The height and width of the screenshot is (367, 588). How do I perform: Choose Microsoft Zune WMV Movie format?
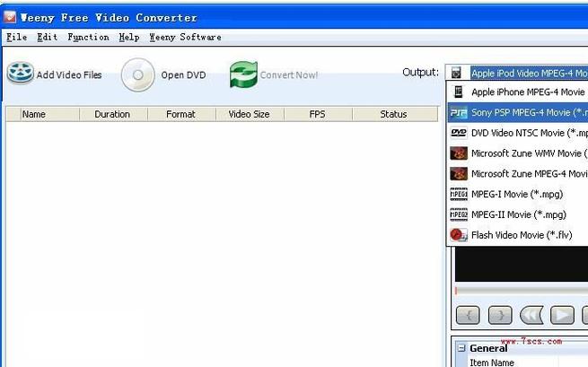click(517, 153)
